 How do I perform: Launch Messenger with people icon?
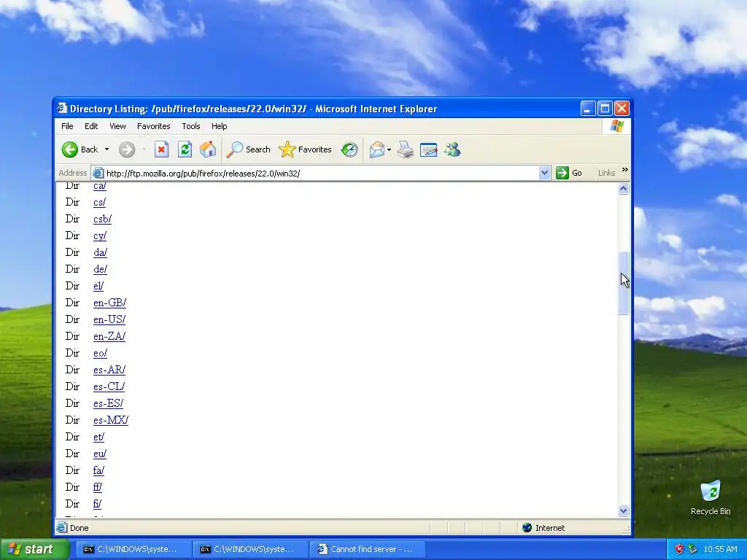[x=452, y=149]
